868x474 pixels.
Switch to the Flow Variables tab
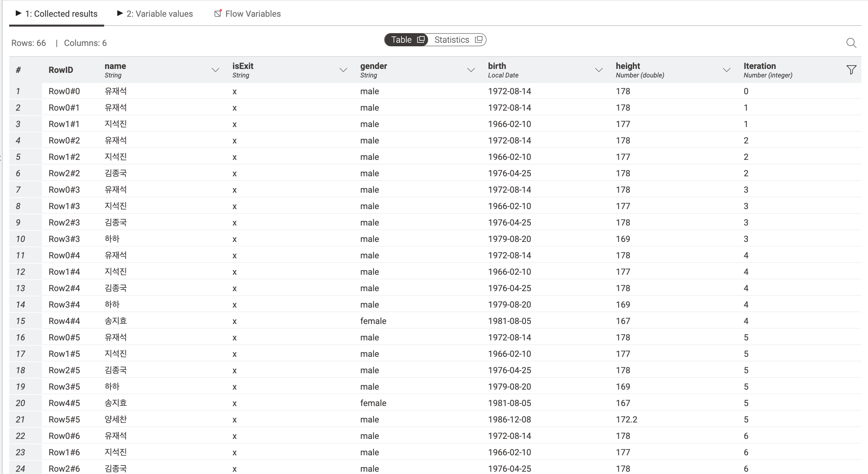click(253, 14)
